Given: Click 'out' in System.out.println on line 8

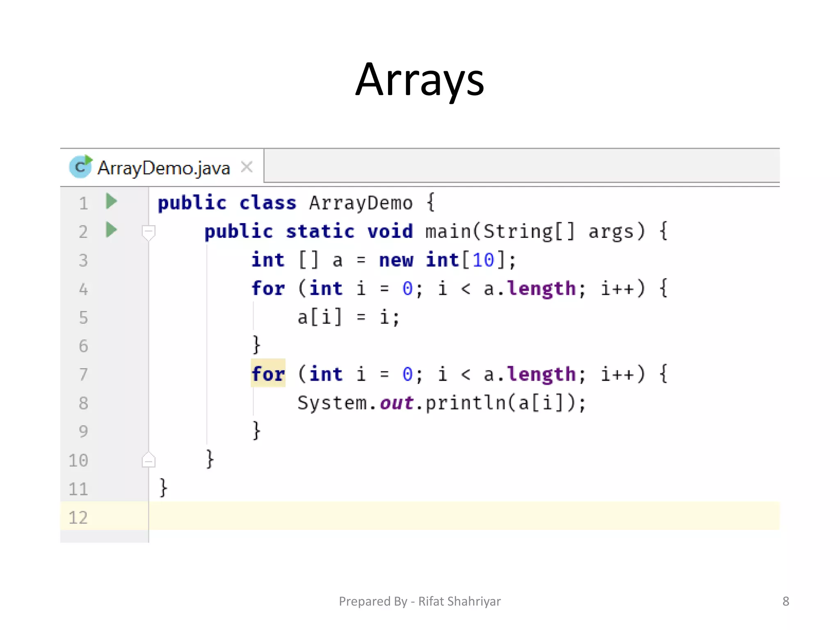Looking at the screenshot, I should 397,403.
